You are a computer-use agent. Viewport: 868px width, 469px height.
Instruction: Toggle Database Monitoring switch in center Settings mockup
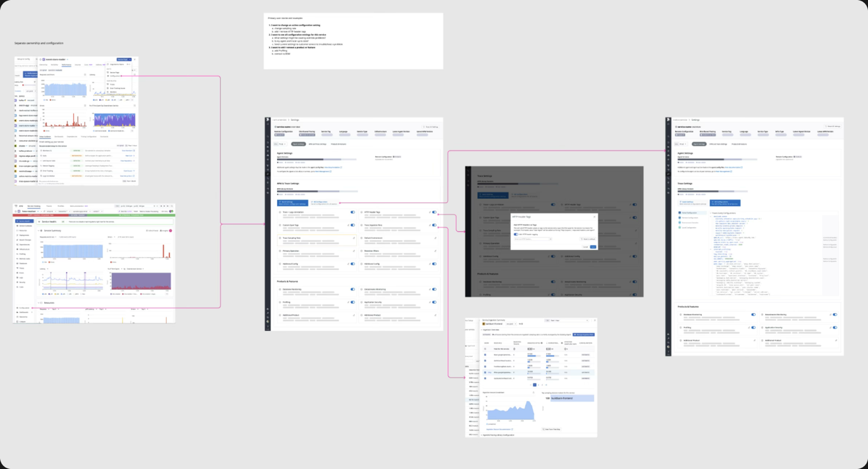point(353,289)
